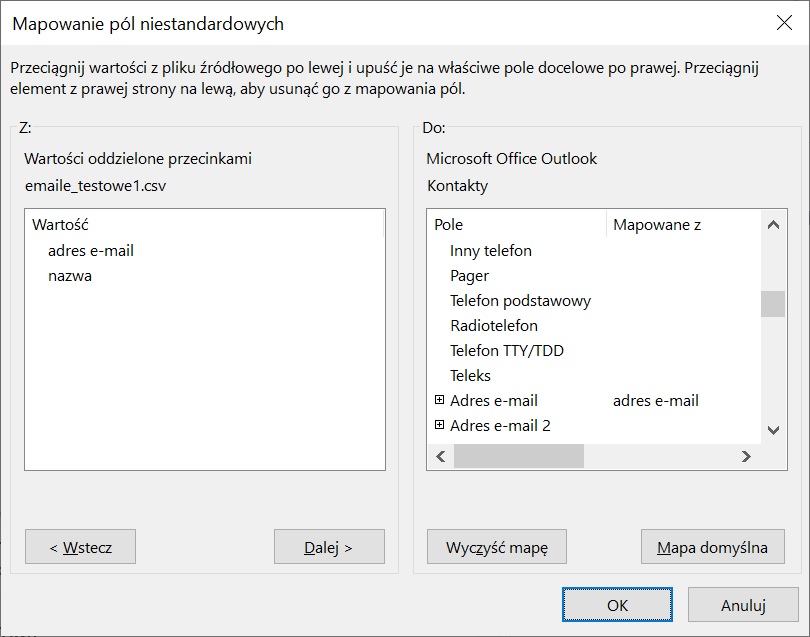The height and width of the screenshot is (637, 810).
Task: Select source value adres e-mail
Action: coord(91,250)
